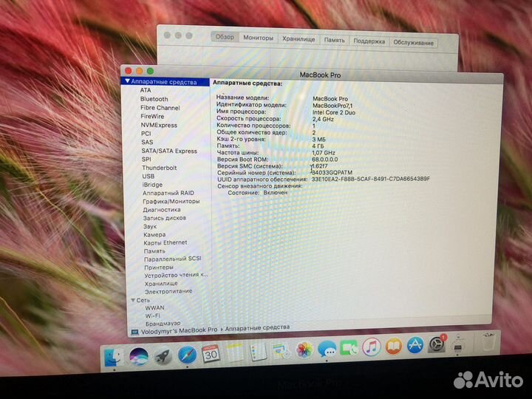Select Устройство чтения к... item
Image resolution: width=532 pixels, height=399 pixels.
point(176,275)
